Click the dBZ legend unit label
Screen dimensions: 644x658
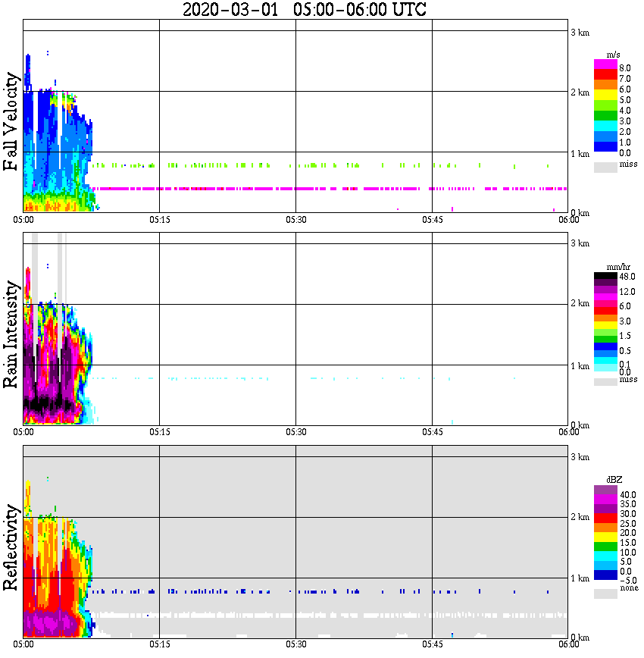(614, 480)
